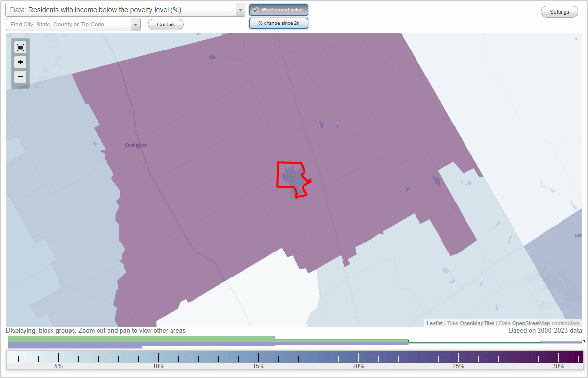This screenshot has width=588, height=378.
Task: Follow the Leaflet attribution link
Action: pyautogui.click(x=435, y=323)
